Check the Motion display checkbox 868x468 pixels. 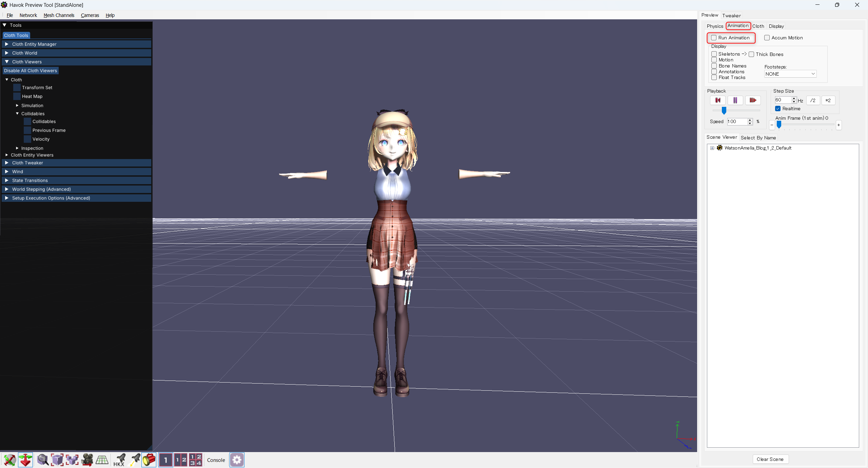714,60
